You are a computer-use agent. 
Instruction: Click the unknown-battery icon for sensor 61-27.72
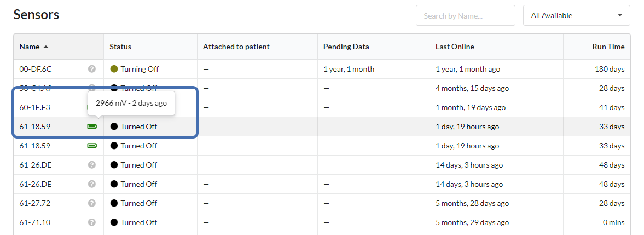pyautogui.click(x=91, y=203)
